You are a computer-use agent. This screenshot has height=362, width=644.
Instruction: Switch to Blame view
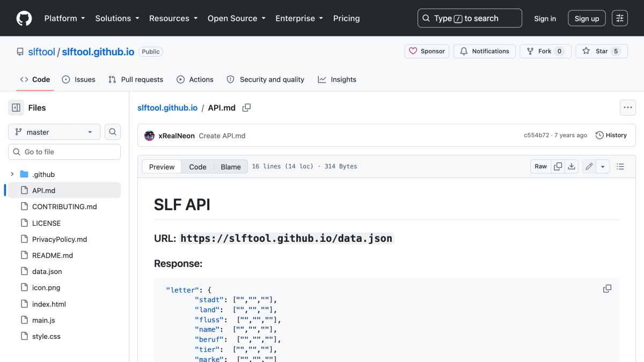tap(231, 167)
